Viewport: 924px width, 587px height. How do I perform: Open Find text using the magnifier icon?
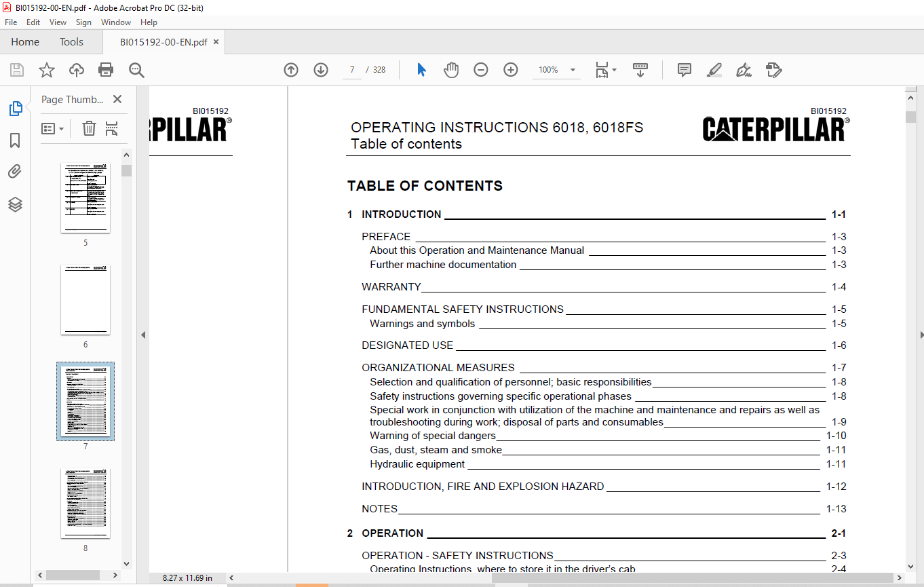click(136, 70)
